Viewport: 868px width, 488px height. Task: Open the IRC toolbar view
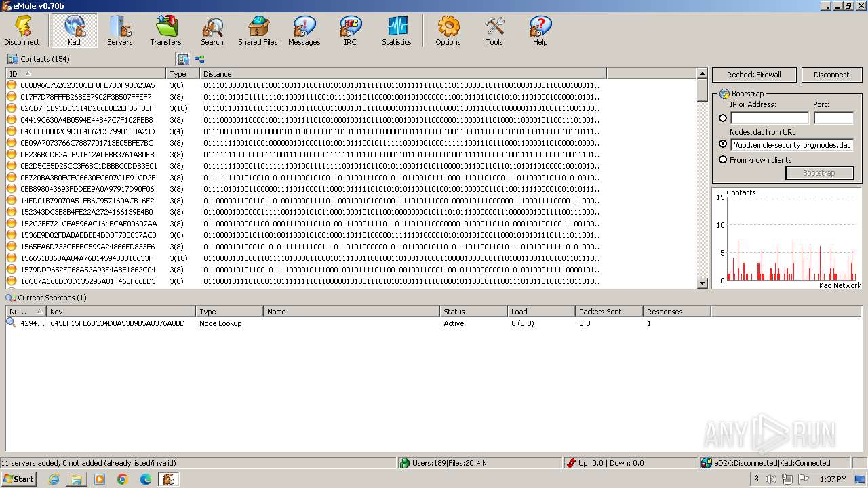tap(351, 31)
